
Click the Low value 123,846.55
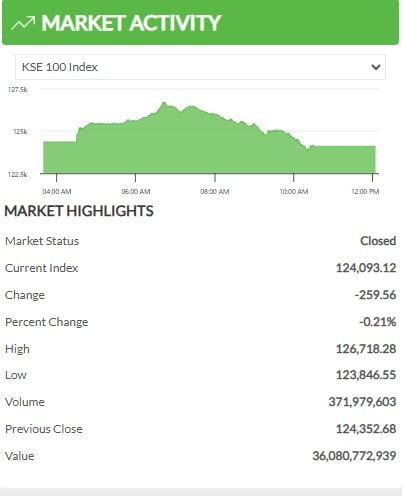click(x=366, y=375)
